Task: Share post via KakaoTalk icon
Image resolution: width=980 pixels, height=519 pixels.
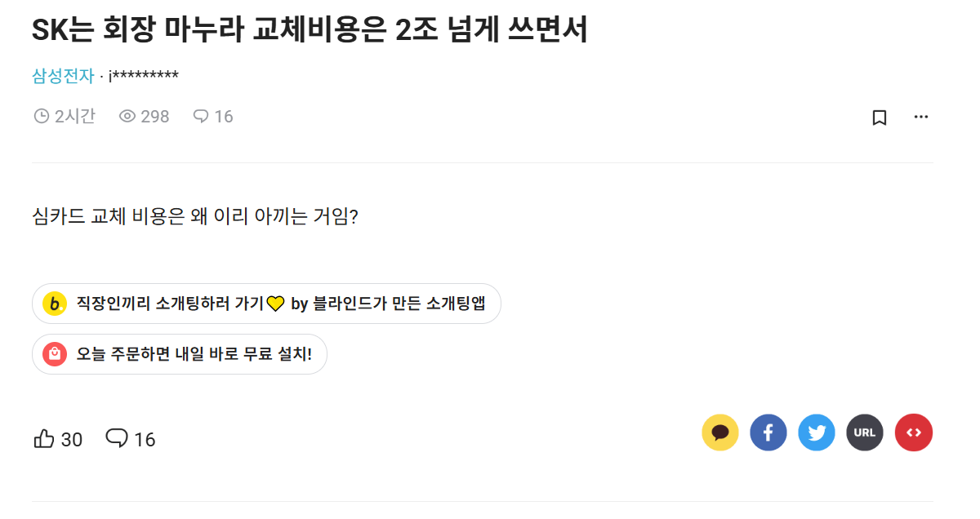Action: 720,432
